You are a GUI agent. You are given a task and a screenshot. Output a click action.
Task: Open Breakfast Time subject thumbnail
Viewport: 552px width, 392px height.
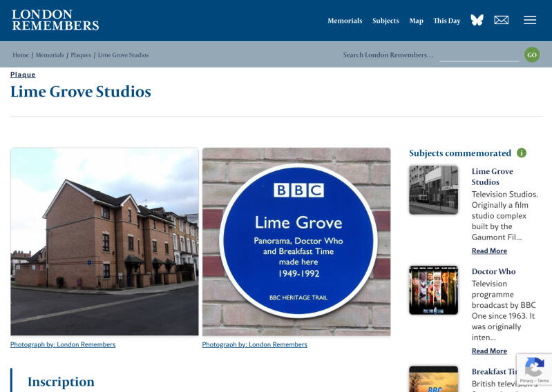coord(433,379)
